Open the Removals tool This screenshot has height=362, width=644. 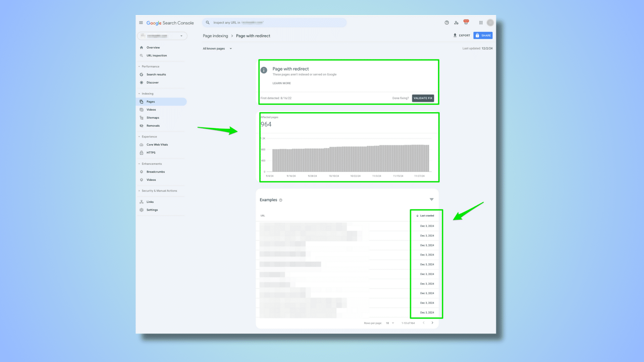[153, 125]
